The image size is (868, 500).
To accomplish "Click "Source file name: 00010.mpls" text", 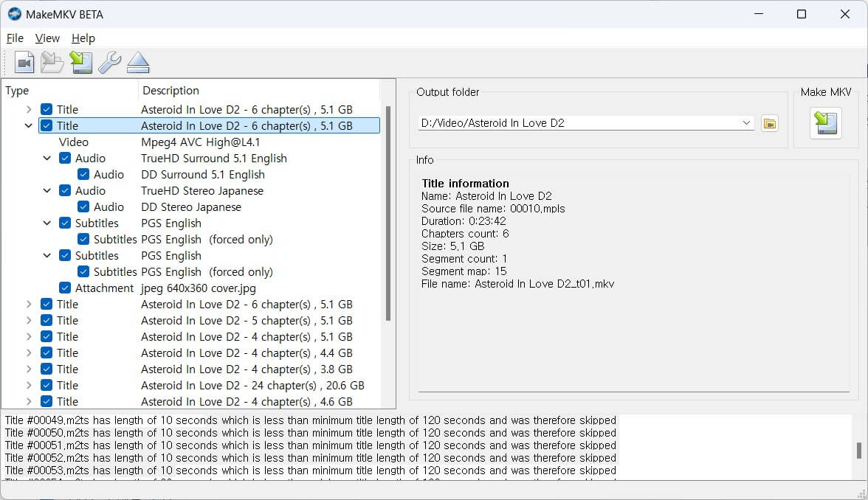I will [x=493, y=209].
